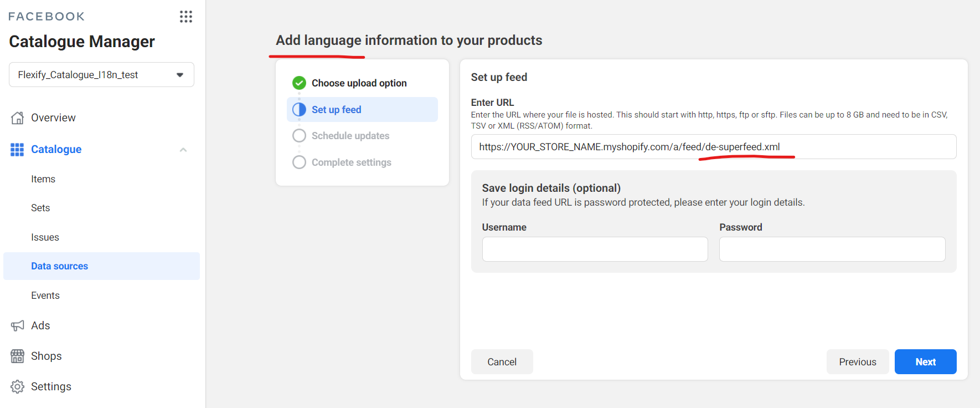Click the Settings gear icon

point(18,386)
